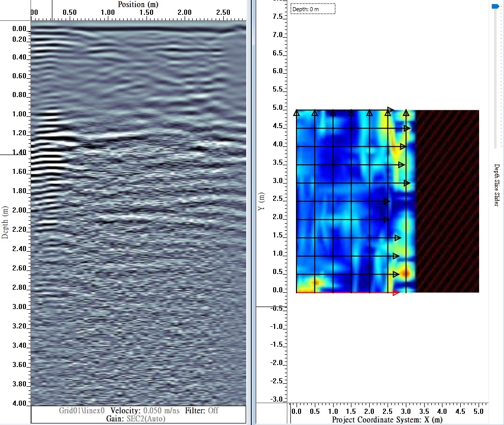Click the middle of the depth slider track

coord(495,76)
